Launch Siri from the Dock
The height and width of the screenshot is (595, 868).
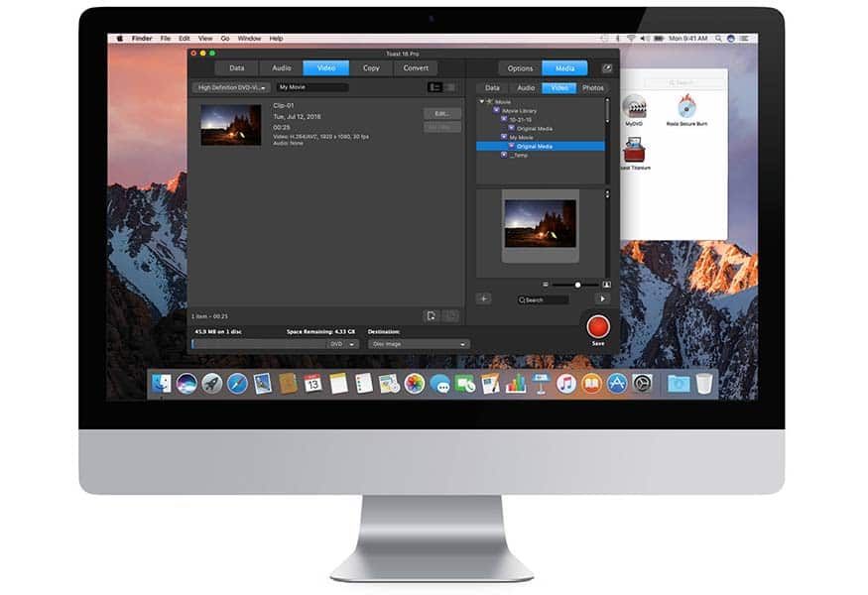(186, 383)
